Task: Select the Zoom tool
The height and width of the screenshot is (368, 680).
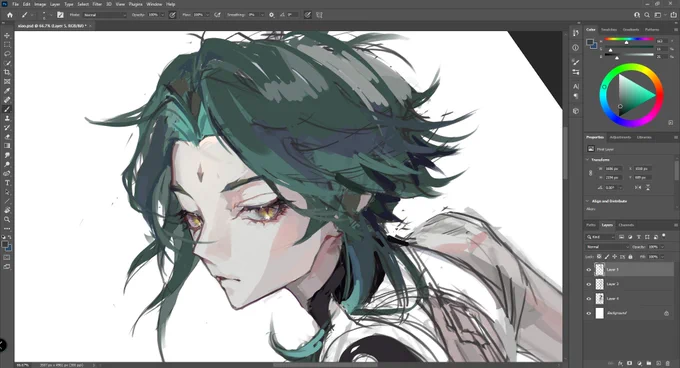Action: [x=7, y=220]
